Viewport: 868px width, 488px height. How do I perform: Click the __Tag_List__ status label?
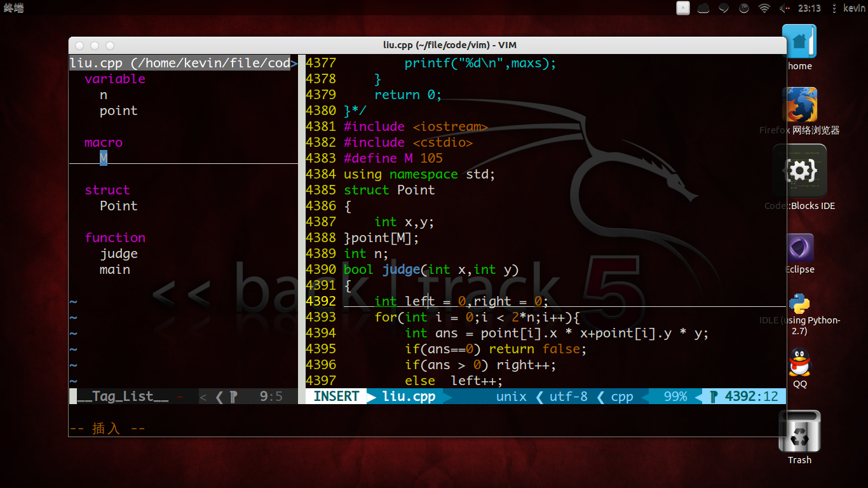pyautogui.click(x=123, y=396)
